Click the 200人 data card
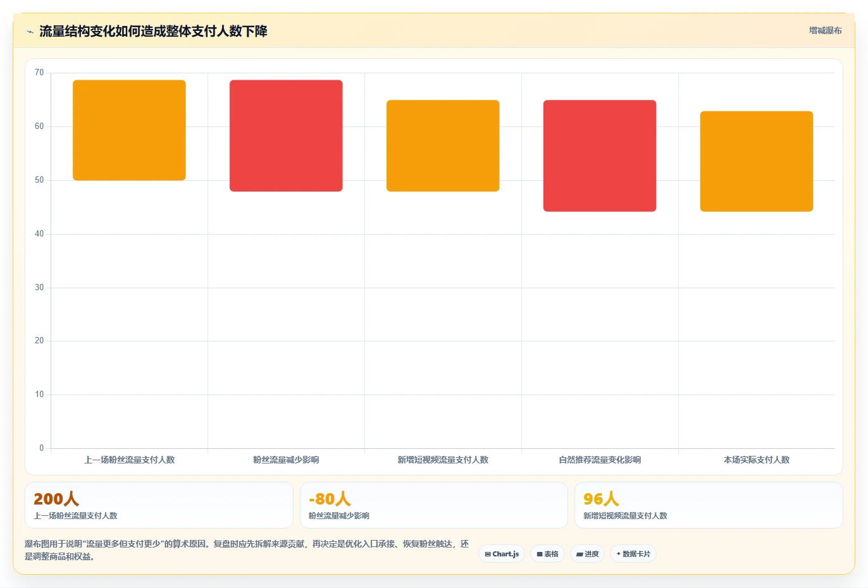The image size is (868, 588). tap(159, 505)
